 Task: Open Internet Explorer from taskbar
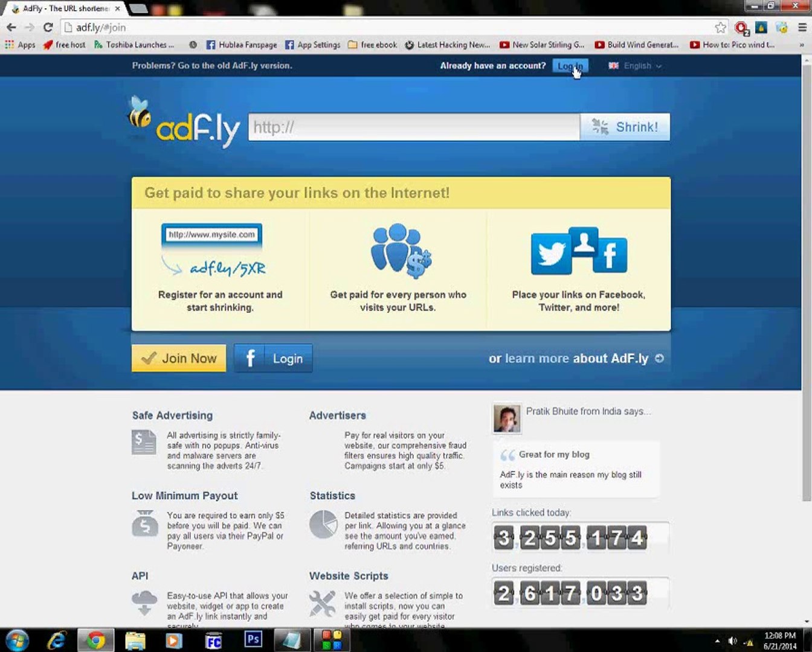pyautogui.click(x=56, y=640)
